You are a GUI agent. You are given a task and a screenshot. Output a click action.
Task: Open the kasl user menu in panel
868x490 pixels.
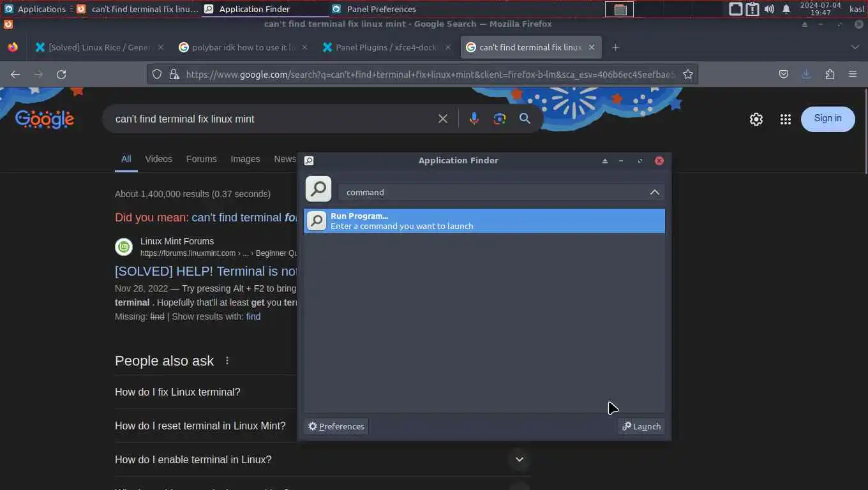point(857,9)
